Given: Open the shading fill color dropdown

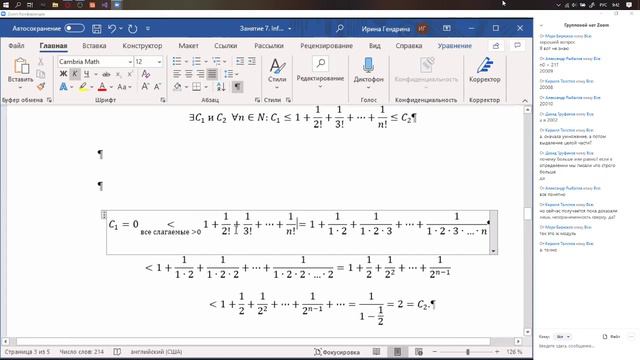Looking at the screenshot, I should point(186,87).
